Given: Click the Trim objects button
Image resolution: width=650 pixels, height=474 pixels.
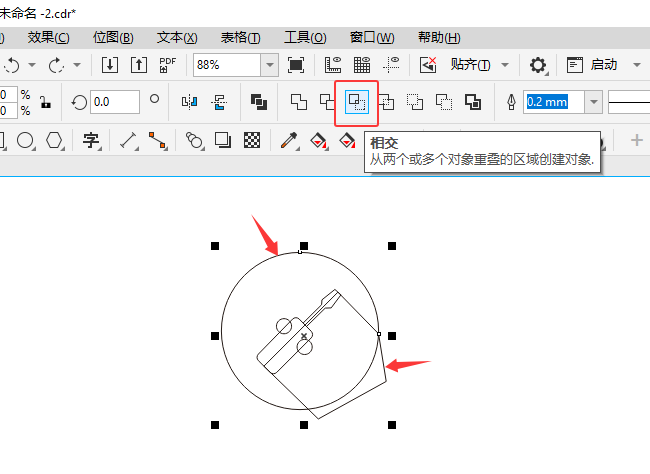Looking at the screenshot, I should click(x=327, y=102).
